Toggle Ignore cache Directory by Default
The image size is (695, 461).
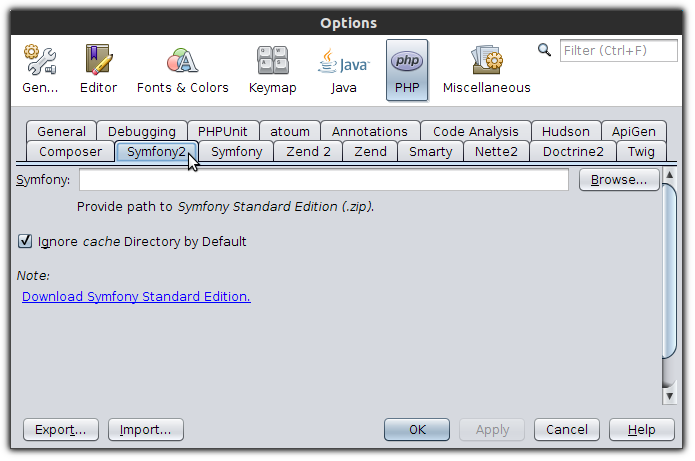[25, 241]
